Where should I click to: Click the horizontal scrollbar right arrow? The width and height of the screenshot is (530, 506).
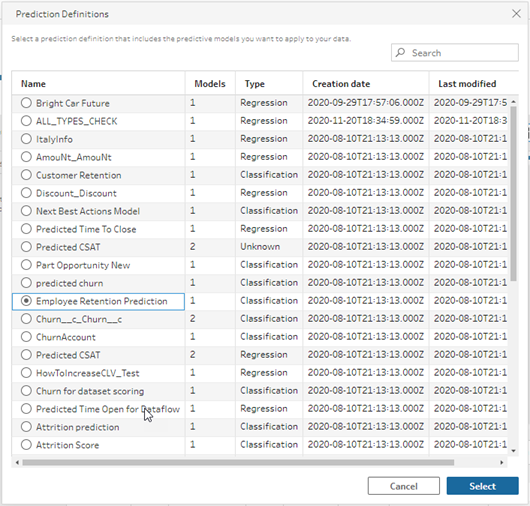point(502,462)
